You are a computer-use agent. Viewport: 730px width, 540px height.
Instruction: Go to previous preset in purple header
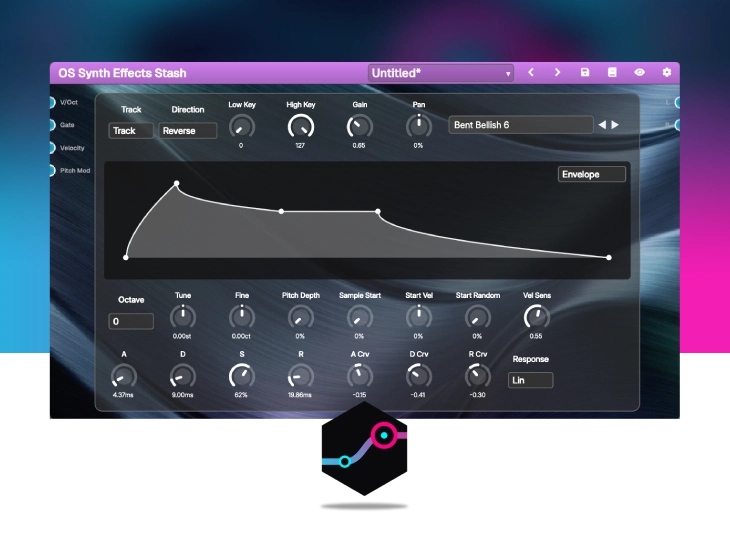pos(531,72)
